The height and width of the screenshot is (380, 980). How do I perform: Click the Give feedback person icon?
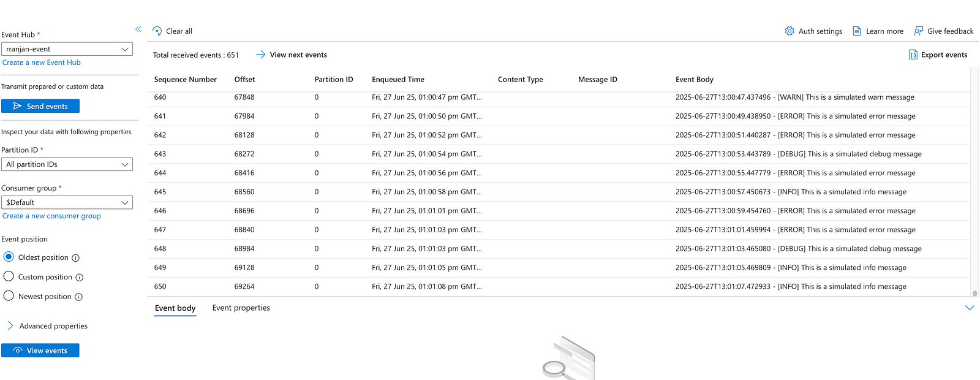[x=918, y=31]
